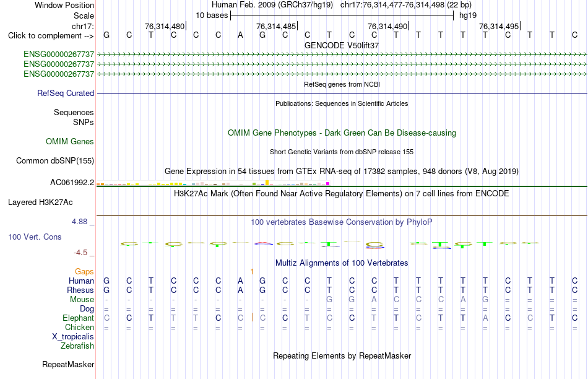The image size is (588, 379).
Task: Click the 'A' base in the Rhesus alignment row
Action: pyautogui.click(x=240, y=290)
